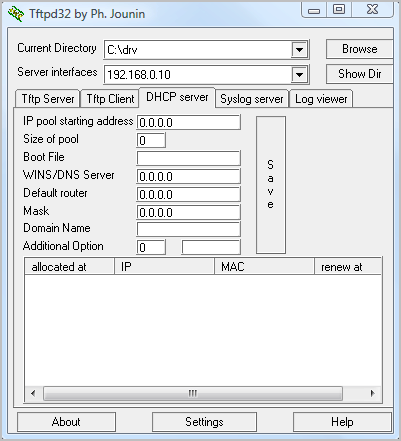Open the Current Directory dropdown arrow
The height and width of the screenshot is (441, 401).
click(x=299, y=50)
